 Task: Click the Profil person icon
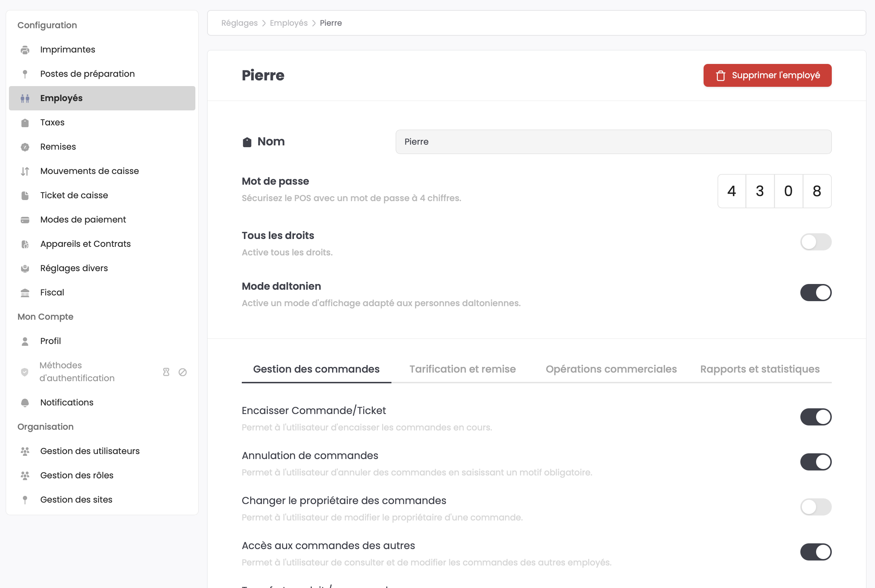pyautogui.click(x=25, y=341)
